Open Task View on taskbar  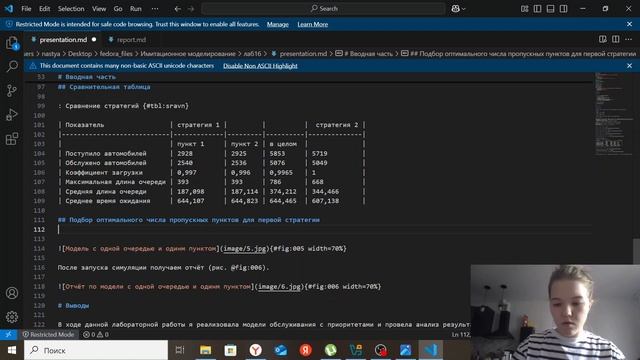pos(180,350)
